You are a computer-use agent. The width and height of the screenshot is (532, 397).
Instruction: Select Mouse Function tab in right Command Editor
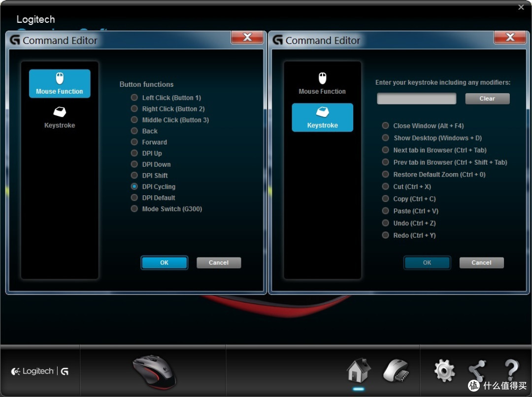(322, 83)
